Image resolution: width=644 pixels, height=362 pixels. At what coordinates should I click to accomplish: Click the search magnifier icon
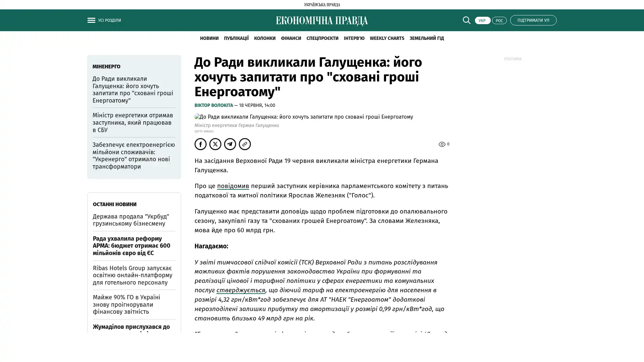pos(466,20)
